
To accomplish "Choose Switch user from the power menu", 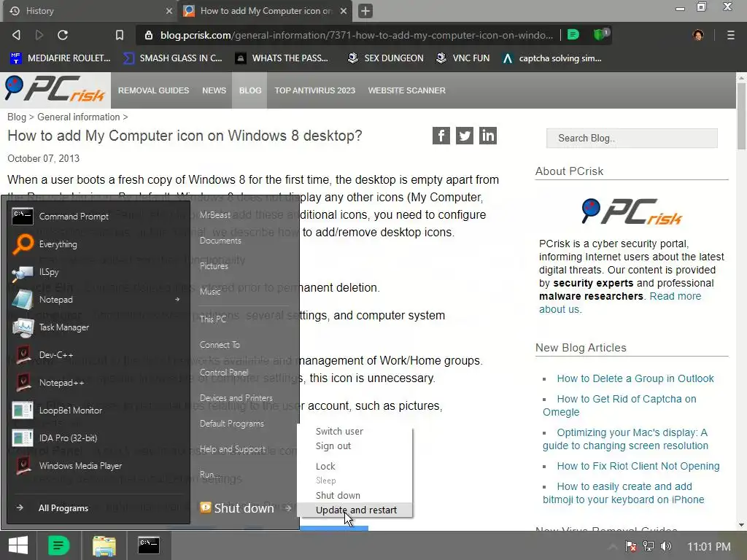I will [x=339, y=431].
